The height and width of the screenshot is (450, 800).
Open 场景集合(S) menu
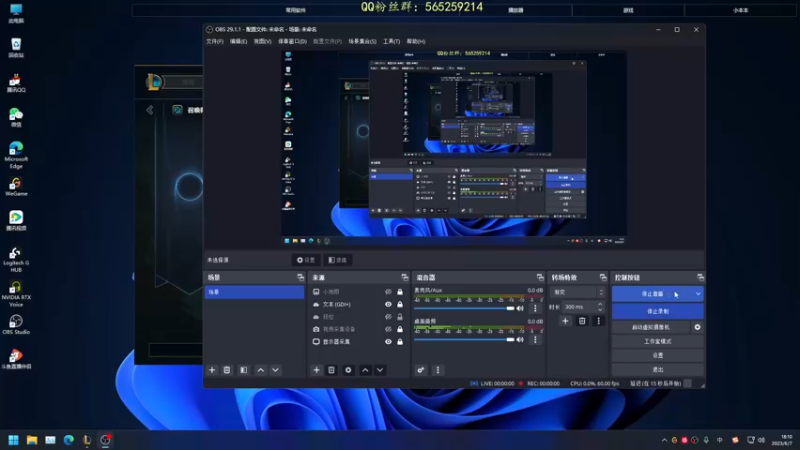(x=362, y=41)
